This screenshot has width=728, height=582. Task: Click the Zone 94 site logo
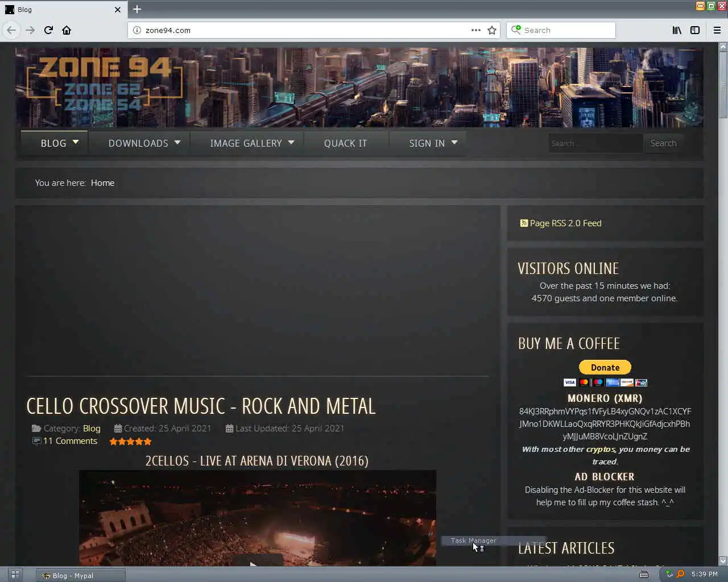(105, 84)
